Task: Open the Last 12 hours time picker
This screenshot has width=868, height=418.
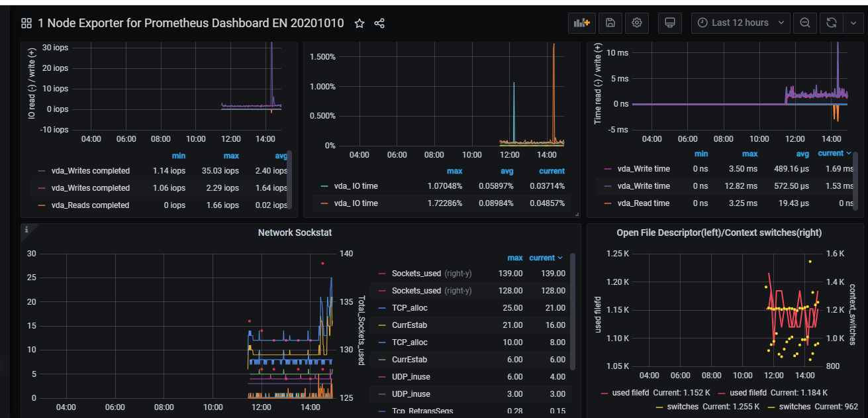Action: [740, 23]
